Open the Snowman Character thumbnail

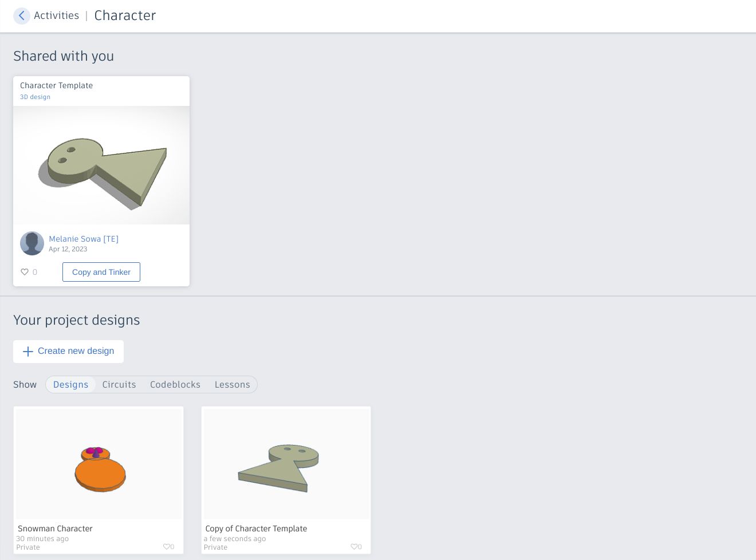[x=98, y=463]
